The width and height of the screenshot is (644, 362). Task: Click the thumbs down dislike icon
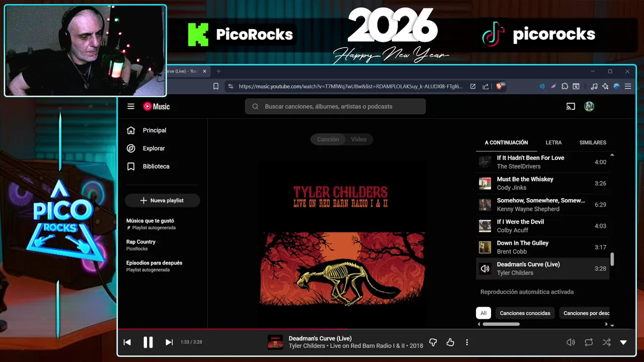pos(433,342)
